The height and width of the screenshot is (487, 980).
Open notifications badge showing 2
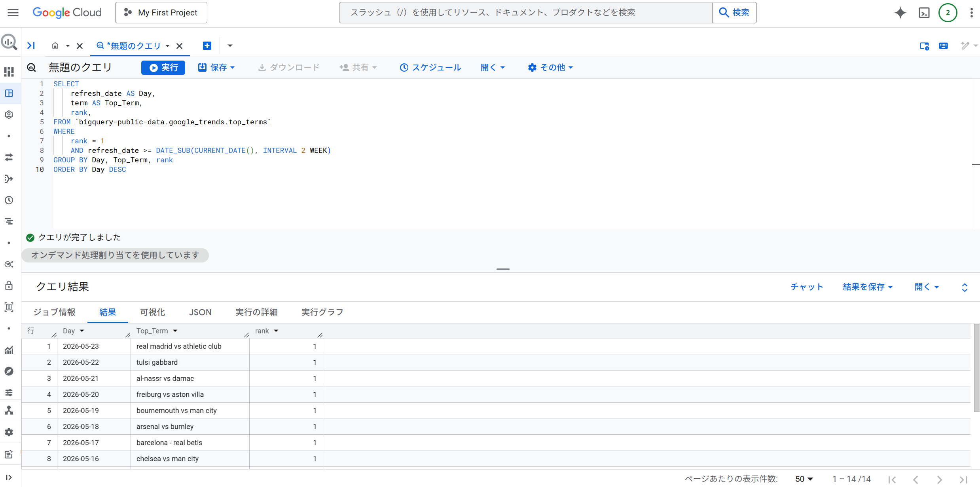[x=948, y=13]
